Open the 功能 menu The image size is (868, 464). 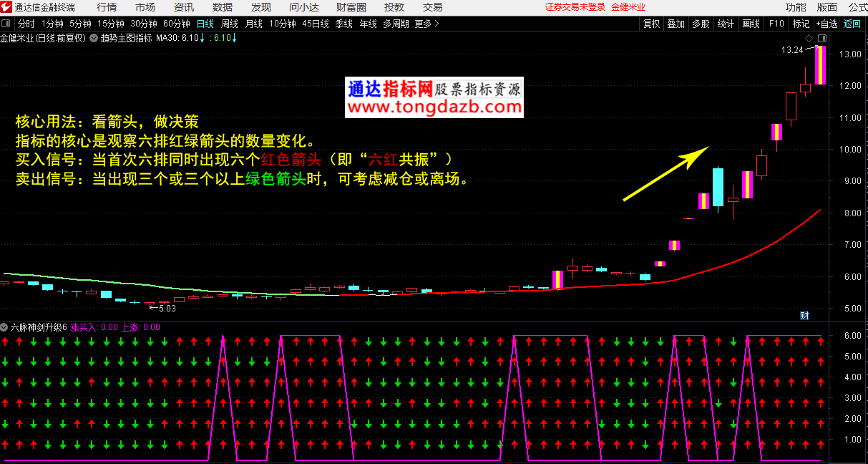coord(796,7)
